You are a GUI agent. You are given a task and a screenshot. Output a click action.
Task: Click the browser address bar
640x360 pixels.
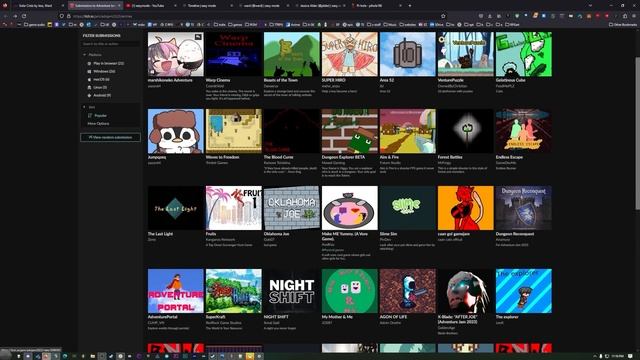tap(253, 16)
